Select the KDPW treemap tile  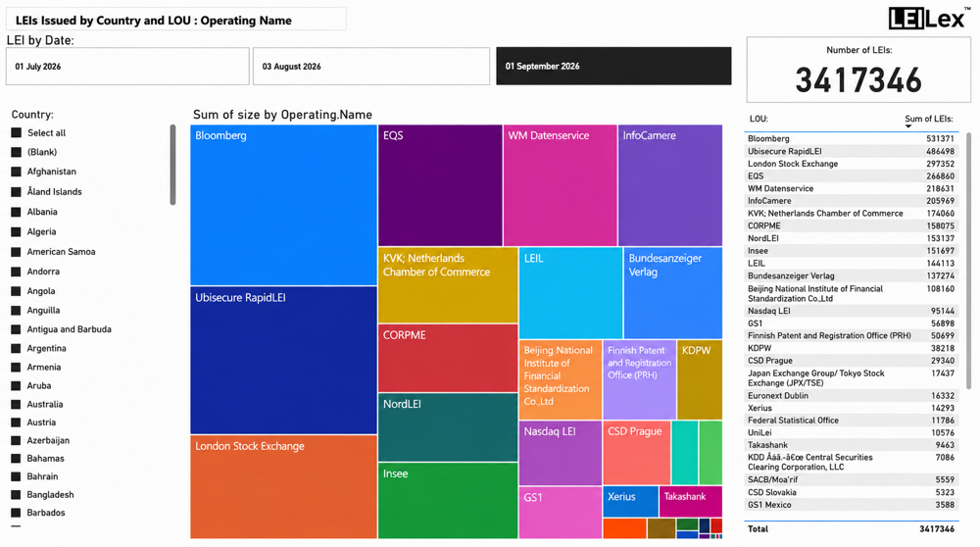tap(700, 379)
